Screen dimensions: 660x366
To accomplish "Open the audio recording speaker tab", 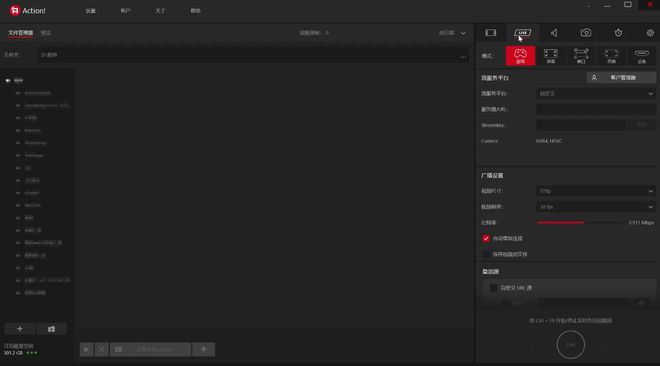I will click(554, 33).
